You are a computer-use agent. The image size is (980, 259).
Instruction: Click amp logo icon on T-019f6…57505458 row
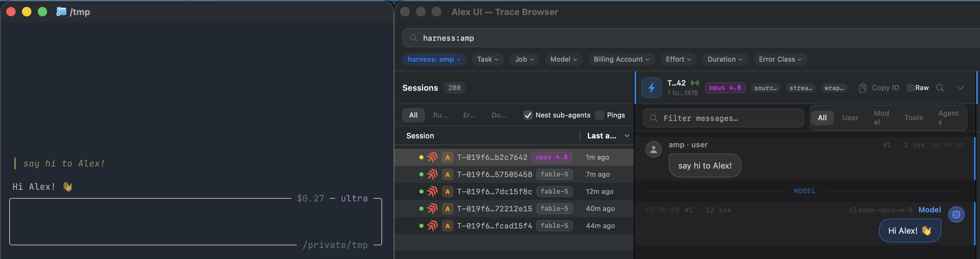pyautogui.click(x=433, y=174)
